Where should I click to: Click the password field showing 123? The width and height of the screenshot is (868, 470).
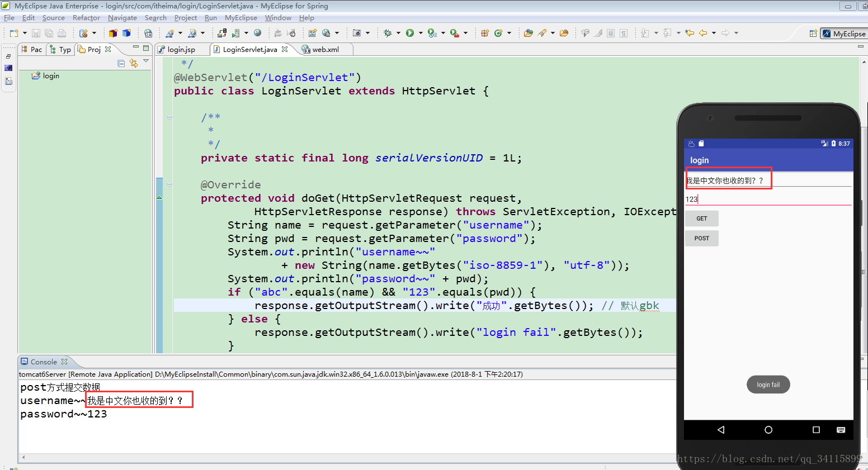768,199
